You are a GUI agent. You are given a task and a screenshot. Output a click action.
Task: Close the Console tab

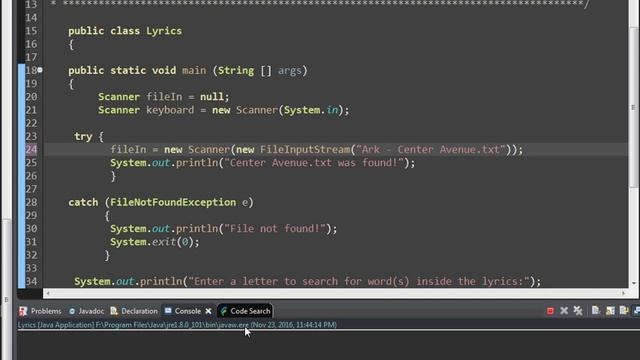(209, 311)
